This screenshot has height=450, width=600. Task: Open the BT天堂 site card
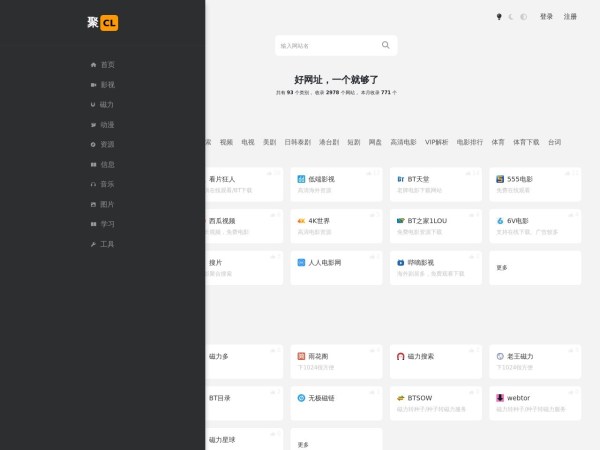(434, 184)
